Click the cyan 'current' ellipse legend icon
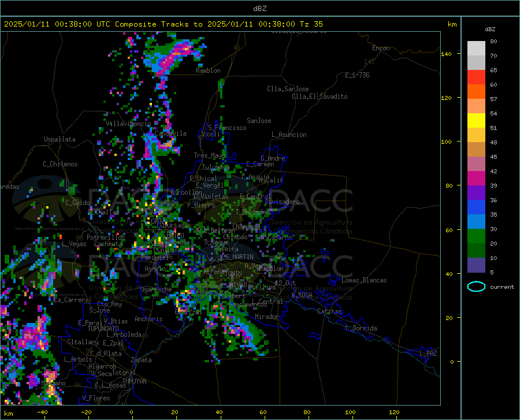Screen dimensions: 520x420 click(476, 287)
